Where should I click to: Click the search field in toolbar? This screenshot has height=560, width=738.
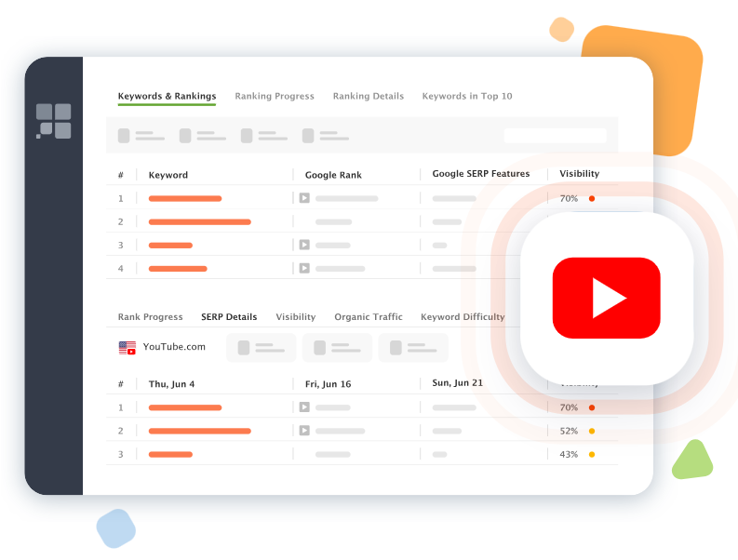(555, 136)
